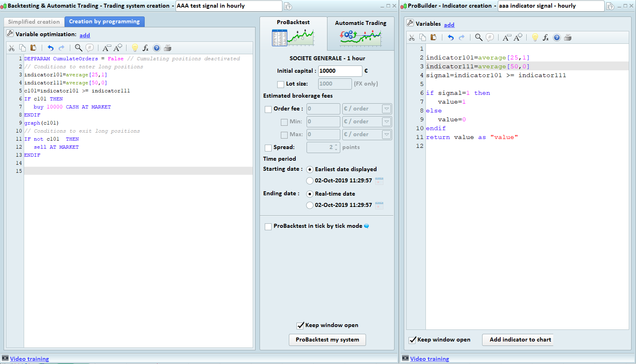This screenshot has width=636, height=364.
Task: Click the cut icon in the trading system editor
Action: (x=12, y=48)
